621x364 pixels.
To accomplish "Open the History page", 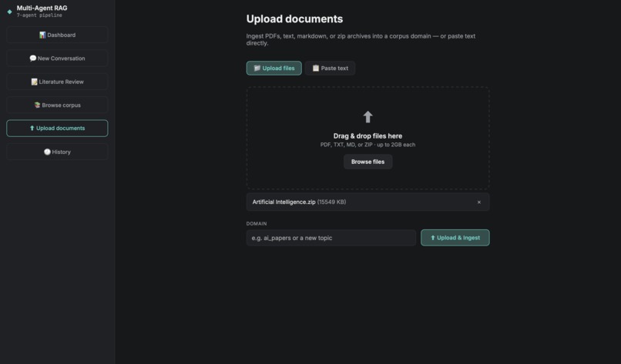I will (x=57, y=152).
